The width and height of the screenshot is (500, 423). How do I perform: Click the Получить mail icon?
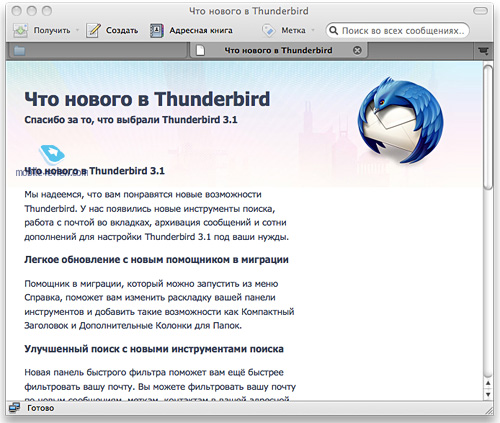(x=20, y=30)
